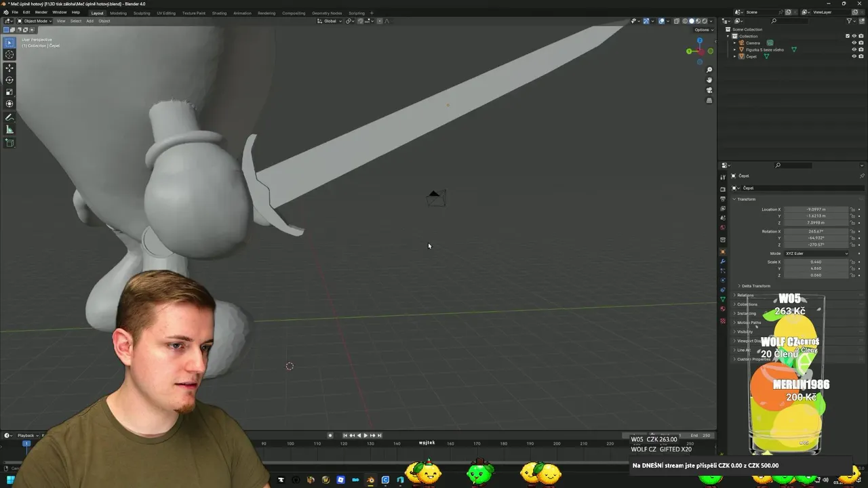Toggle visibility eye for Figurka 5 beze všeho
The width and height of the screenshot is (868, 488).
854,49
